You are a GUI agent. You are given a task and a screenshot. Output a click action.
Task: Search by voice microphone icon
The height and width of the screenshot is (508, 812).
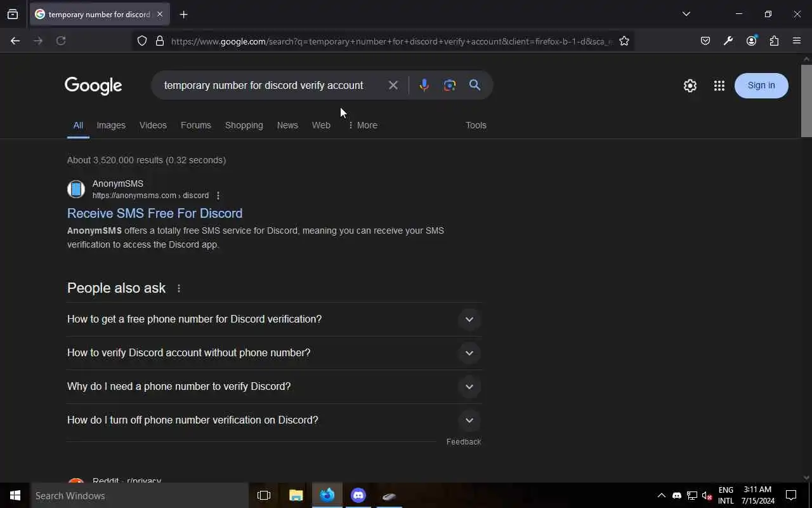[x=424, y=85]
